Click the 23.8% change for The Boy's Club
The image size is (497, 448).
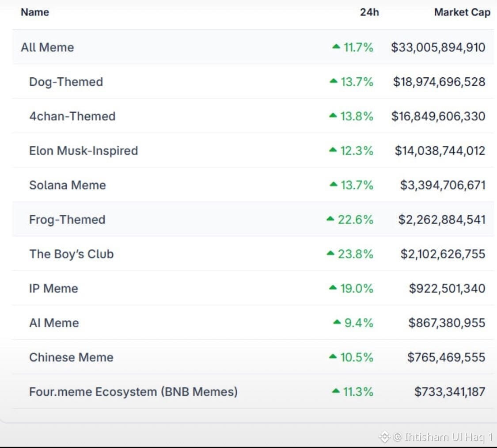point(349,254)
